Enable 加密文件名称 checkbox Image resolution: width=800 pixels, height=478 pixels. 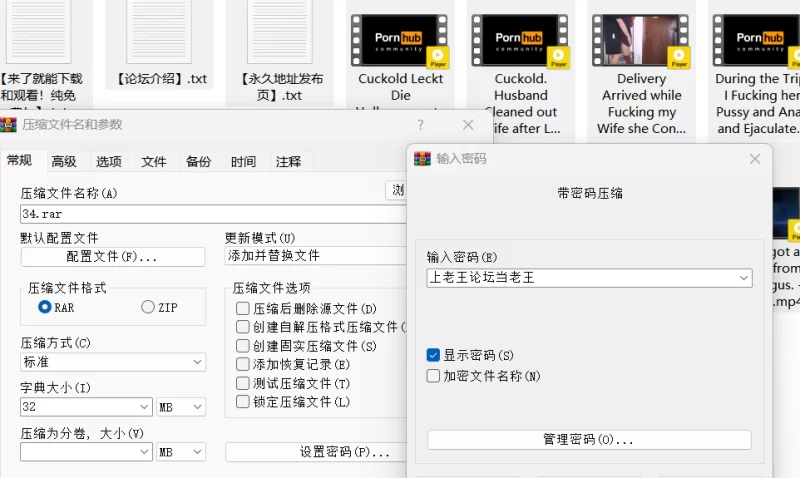pos(433,376)
